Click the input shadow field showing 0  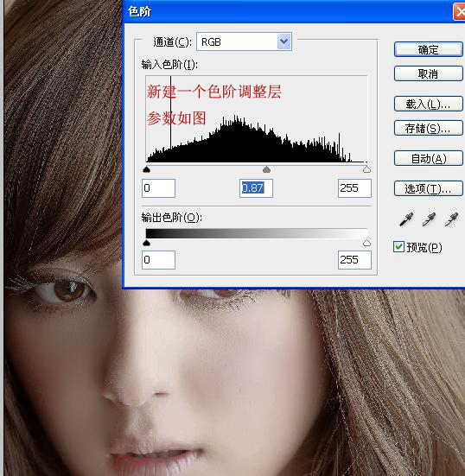(158, 188)
